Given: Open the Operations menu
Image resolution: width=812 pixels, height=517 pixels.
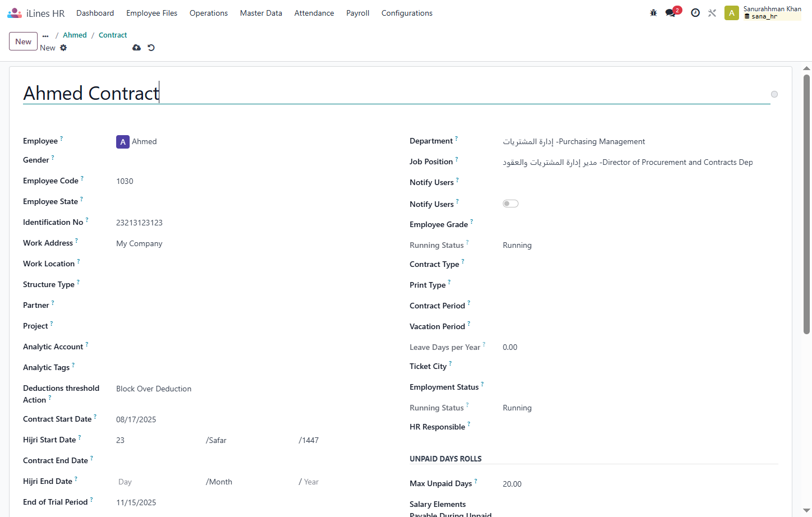Looking at the screenshot, I should pyautogui.click(x=209, y=13).
